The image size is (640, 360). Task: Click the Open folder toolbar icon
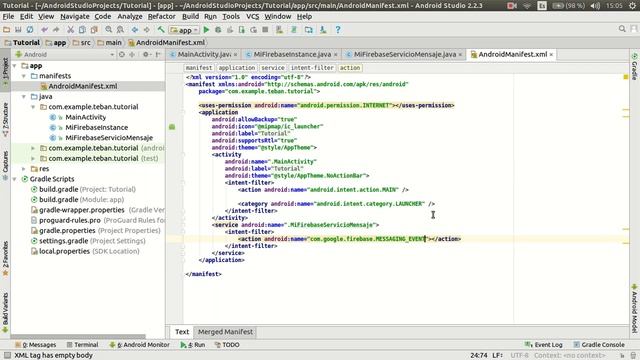[x=6, y=30]
